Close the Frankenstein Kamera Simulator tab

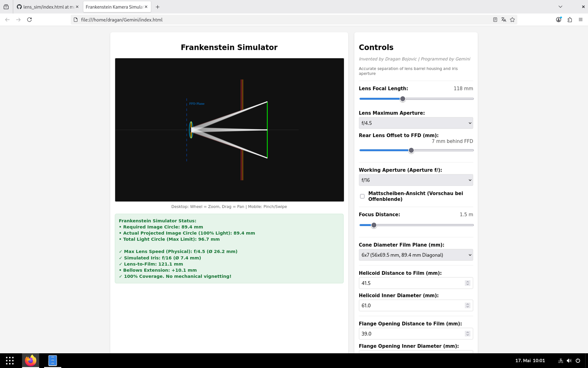(x=146, y=7)
